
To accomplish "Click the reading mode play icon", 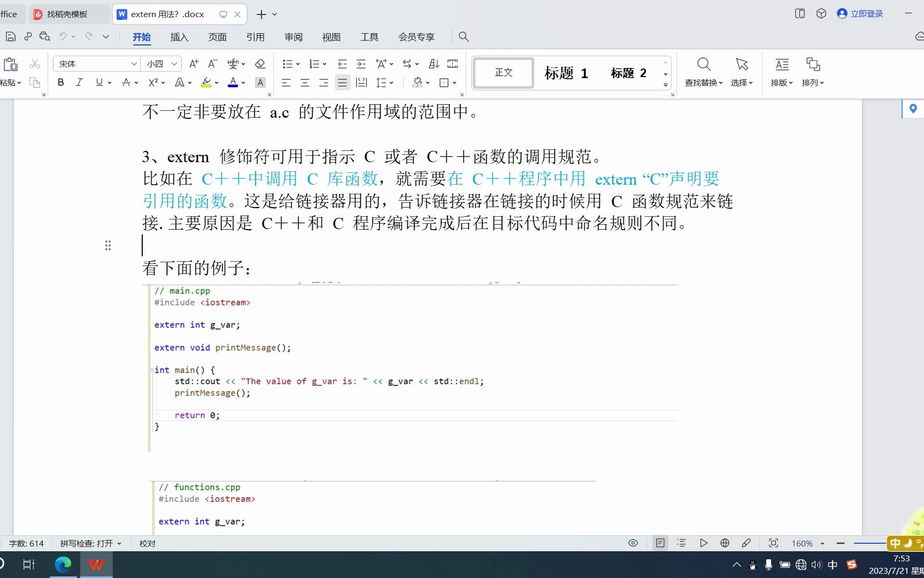I will click(x=704, y=543).
